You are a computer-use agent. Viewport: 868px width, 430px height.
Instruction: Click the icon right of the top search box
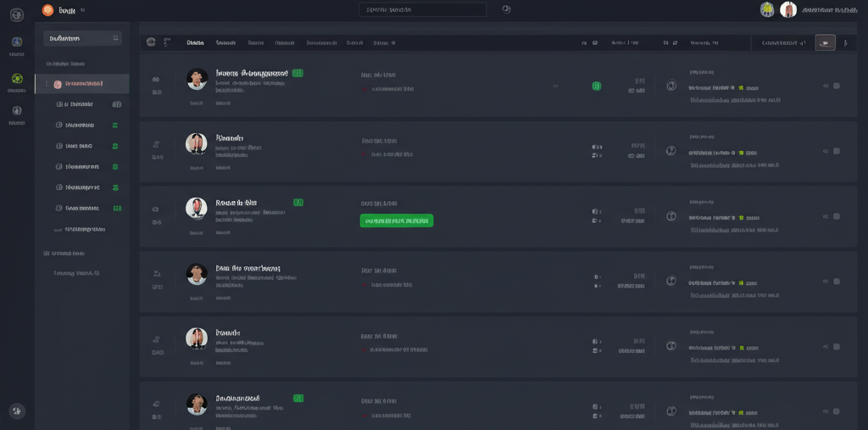(506, 9)
